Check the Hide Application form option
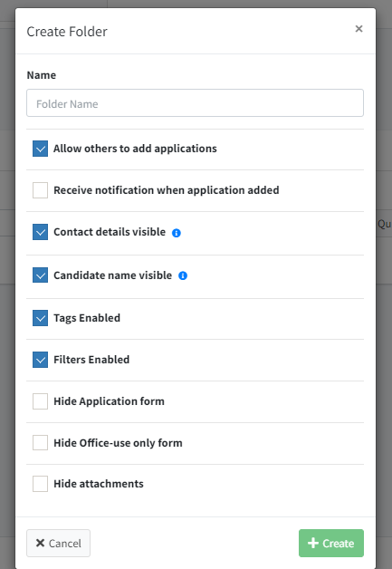This screenshot has height=569, width=392. (x=40, y=401)
